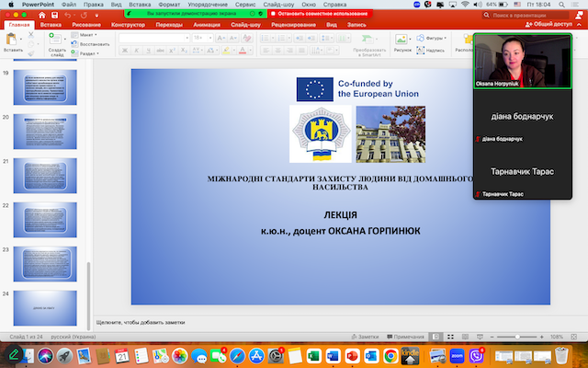Switch to the Анимация ribbon tab
Viewport: 588px width, 368px height.
pyautogui.click(x=207, y=25)
